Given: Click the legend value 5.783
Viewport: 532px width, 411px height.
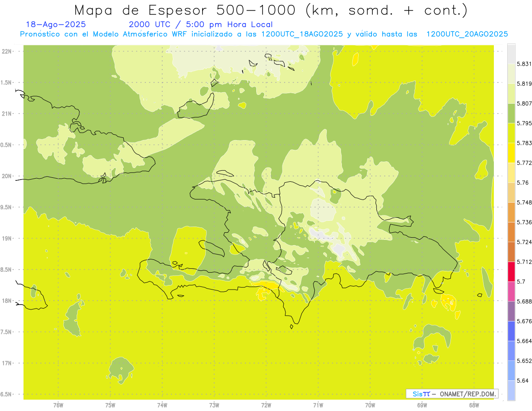Looking at the screenshot, I should (x=524, y=143).
